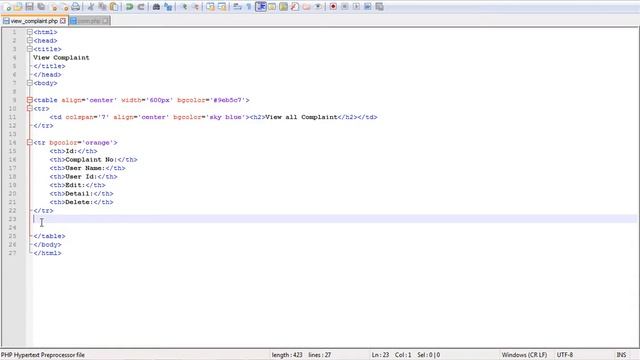Switch to the inactive second file tab
This screenshot has height=360, width=640.
click(89, 21)
